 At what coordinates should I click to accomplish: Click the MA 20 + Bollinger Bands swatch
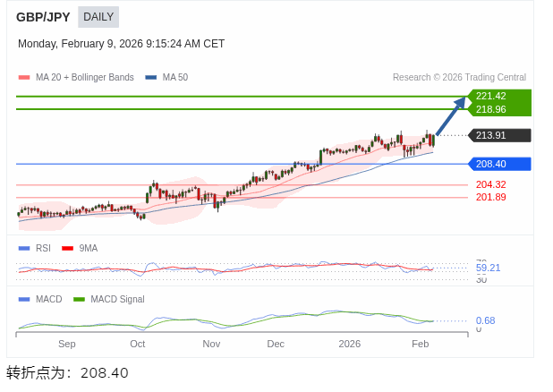(x=24, y=77)
